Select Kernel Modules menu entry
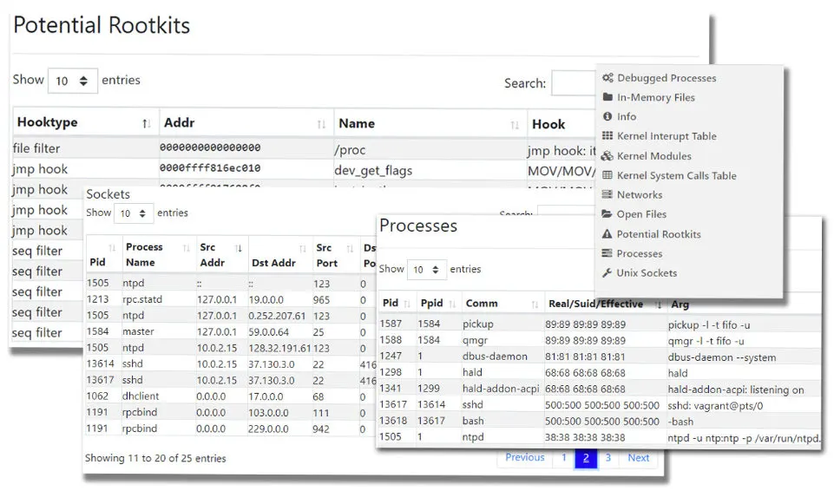The height and width of the screenshot is (504, 834). [653, 156]
